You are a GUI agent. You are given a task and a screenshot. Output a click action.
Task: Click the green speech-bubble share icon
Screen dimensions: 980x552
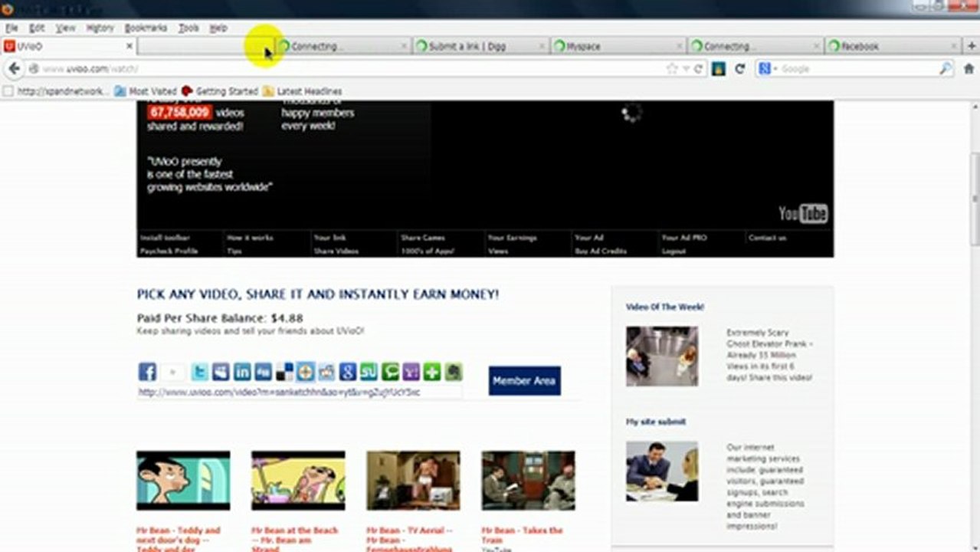pyautogui.click(x=390, y=372)
